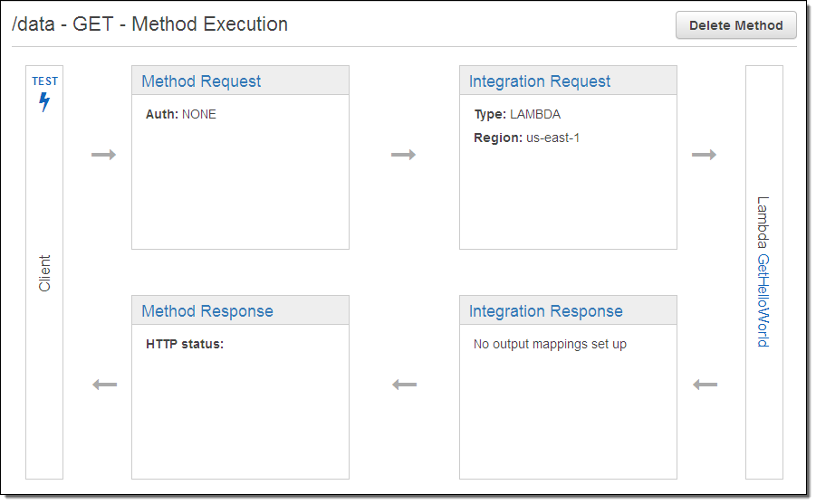816x504 pixels.
Task: Click the arrow from Client to Method Request
Action: point(104,155)
